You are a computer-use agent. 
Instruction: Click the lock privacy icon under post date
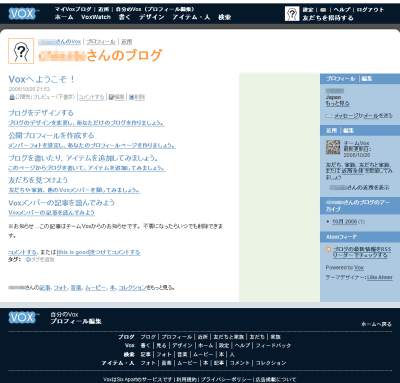pos(12,97)
